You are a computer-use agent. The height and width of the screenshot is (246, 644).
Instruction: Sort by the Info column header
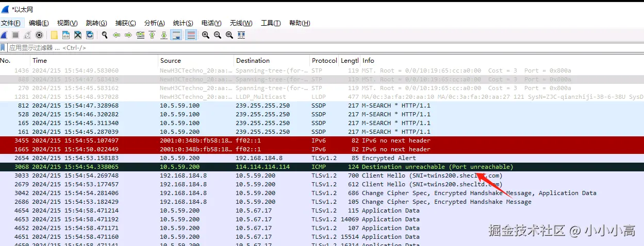(502, 61)
